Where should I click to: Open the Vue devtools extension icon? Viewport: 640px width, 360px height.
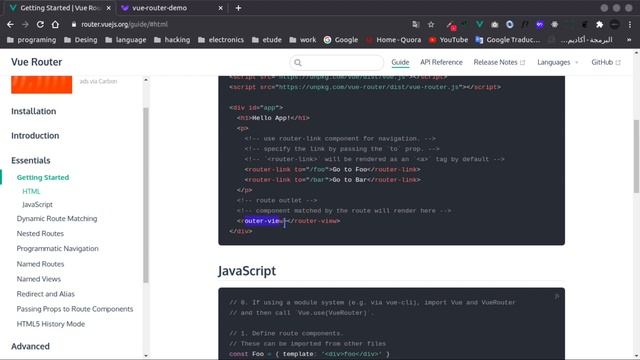pyautogui.click(x=480, y=24)
